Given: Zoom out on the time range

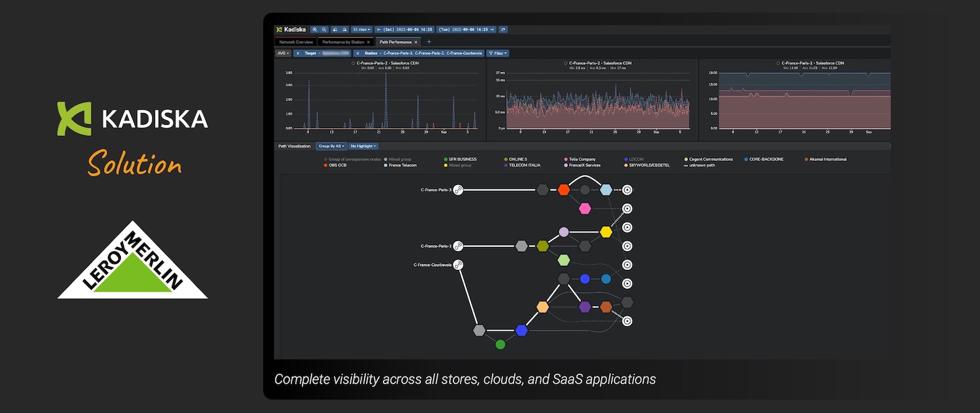Looking at the screenshot, I should coord(324,29).
